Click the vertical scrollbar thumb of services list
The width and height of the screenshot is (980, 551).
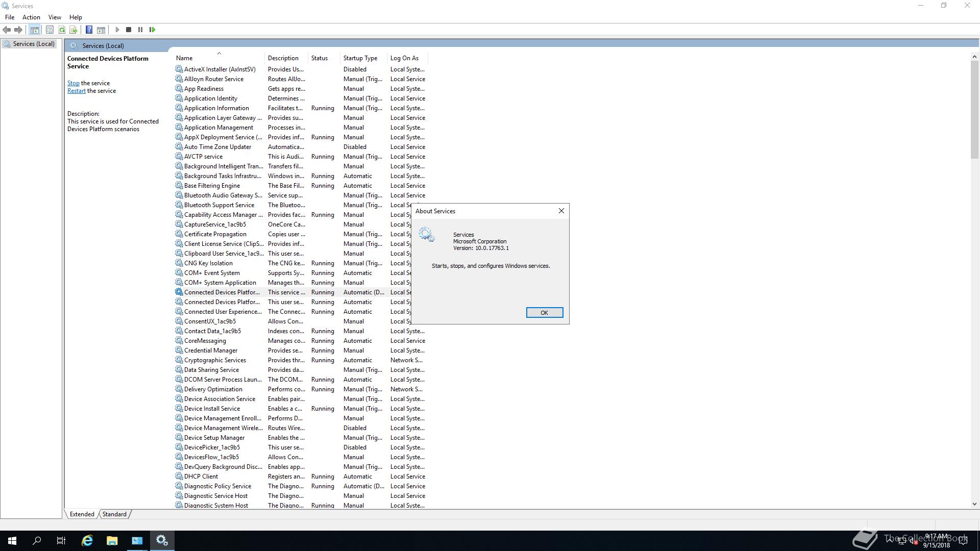[x=974, y=110]
